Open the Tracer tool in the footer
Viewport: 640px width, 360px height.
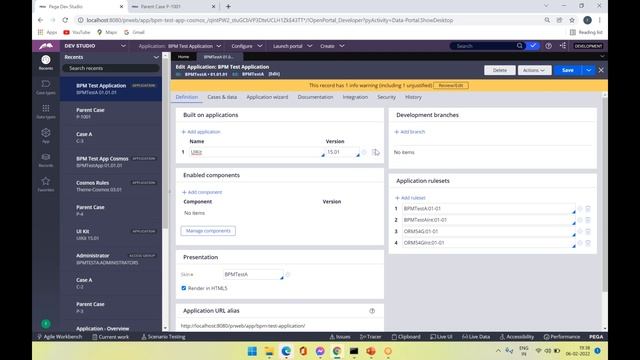370,337
